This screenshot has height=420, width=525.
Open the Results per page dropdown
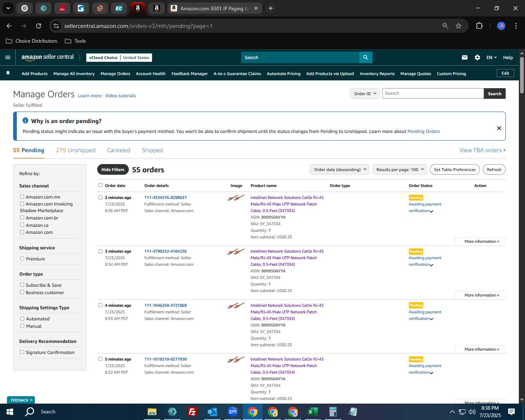pyautogui.click(x=400, y=169)
